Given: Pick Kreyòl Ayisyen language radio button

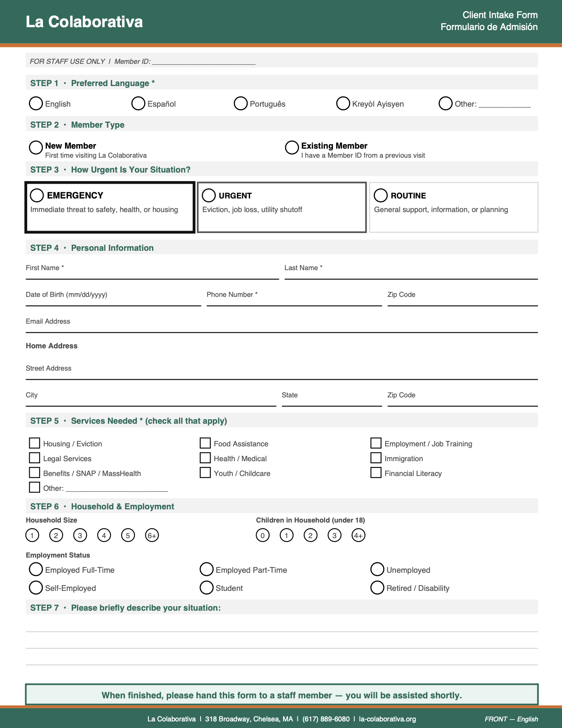Looking at the screenshot, I should click(x=343, y=103).
